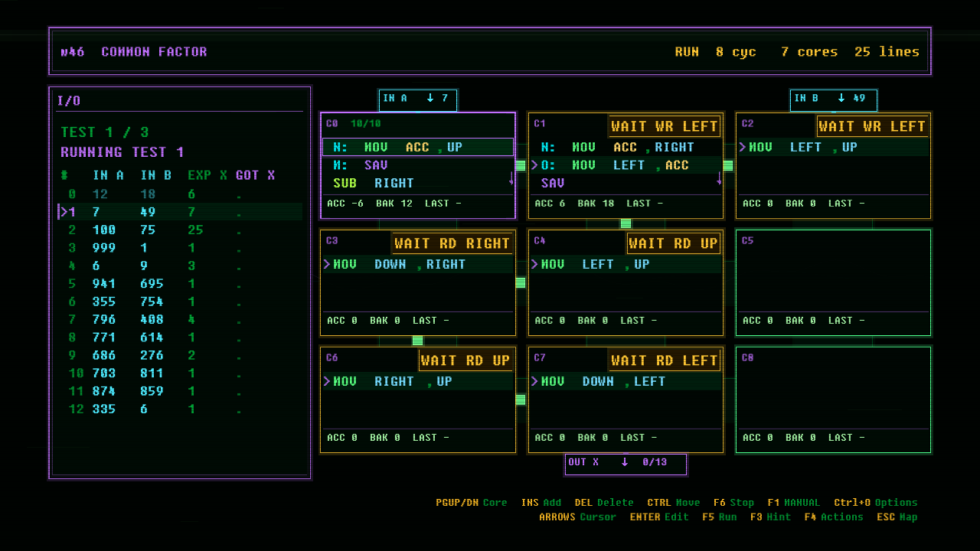Screen dimensions: 980x551
Task: Select I/O row 0 with inputs 12 and 18
Action: point(181,194)
